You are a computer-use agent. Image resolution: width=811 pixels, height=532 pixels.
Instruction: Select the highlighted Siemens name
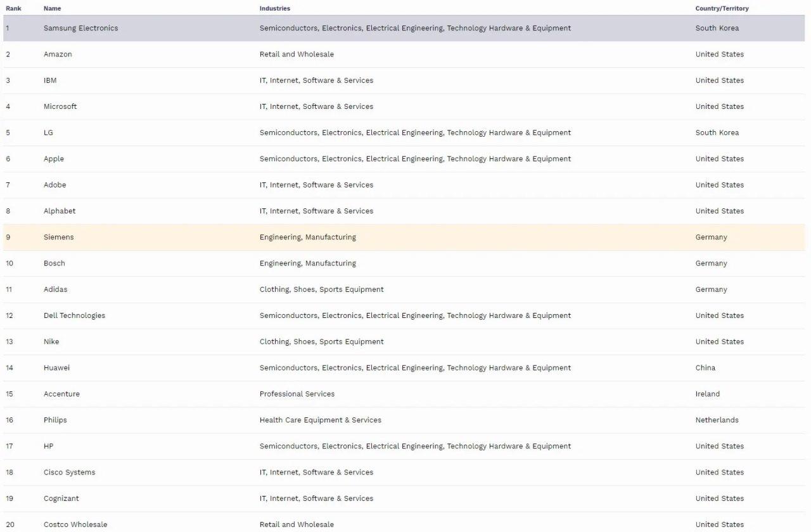58,237
